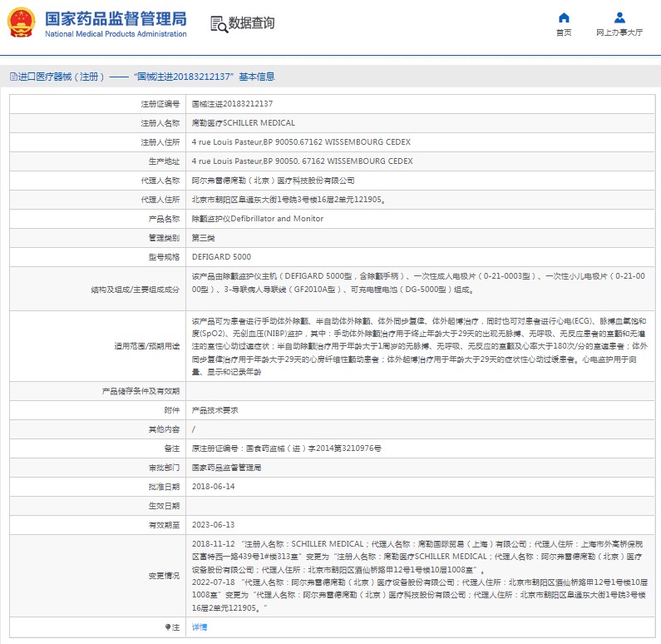This screenshot has width=661, height=644.
Task: Select the change history text
Action: [x=419, y=576]
